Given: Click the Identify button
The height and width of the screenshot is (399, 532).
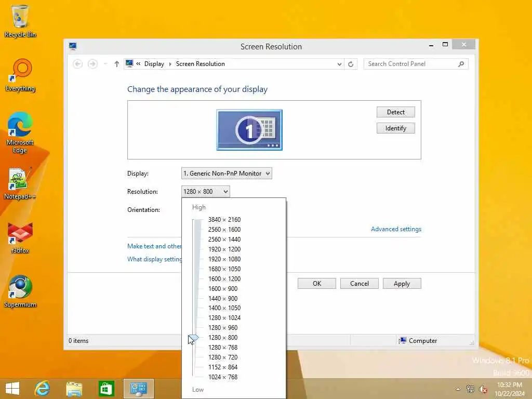Looking at the screenshot, I should 395,128.
